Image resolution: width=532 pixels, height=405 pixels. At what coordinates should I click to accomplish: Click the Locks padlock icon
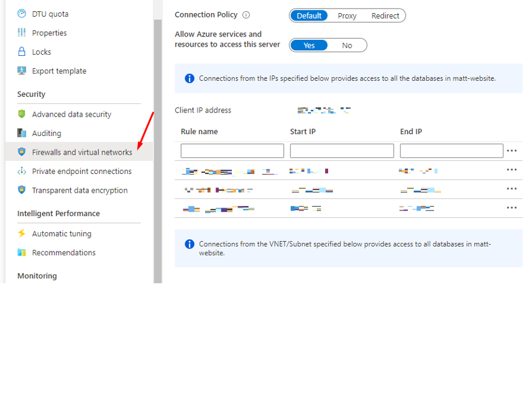(x=23, y=52)
